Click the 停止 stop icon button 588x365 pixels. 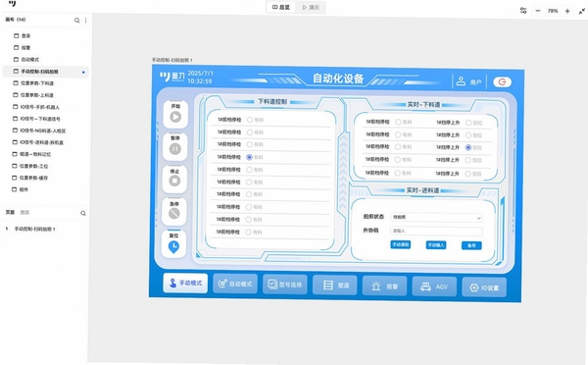(x=174, y=181)
